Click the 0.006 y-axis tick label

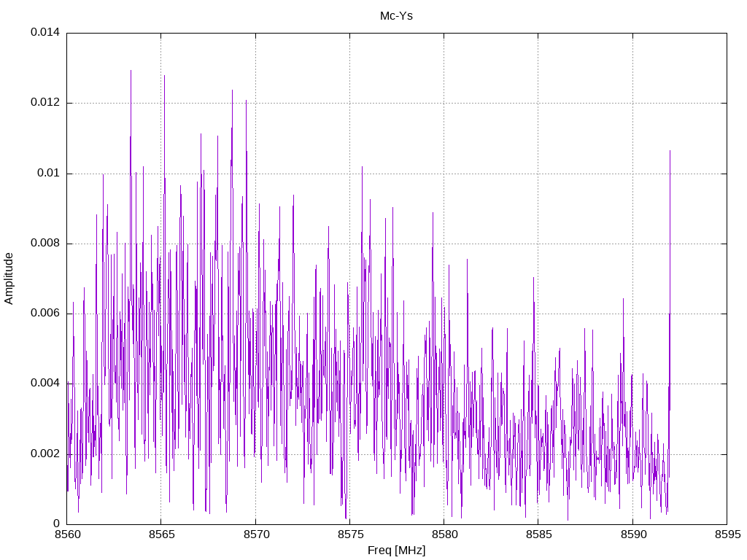[x=45, y=314]
